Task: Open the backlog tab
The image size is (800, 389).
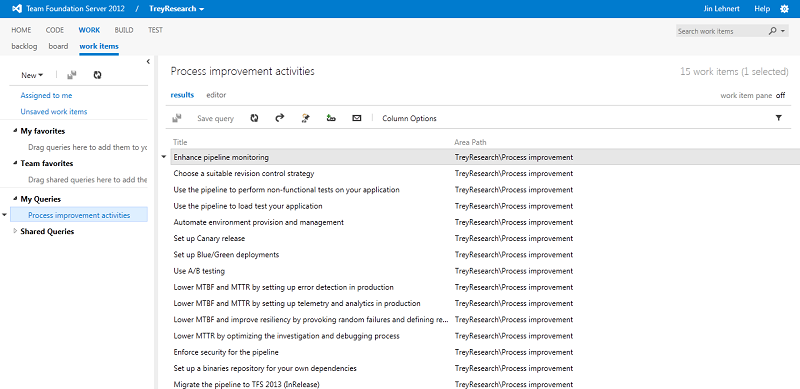Action: pyautogui.click(x=24, y=46)
